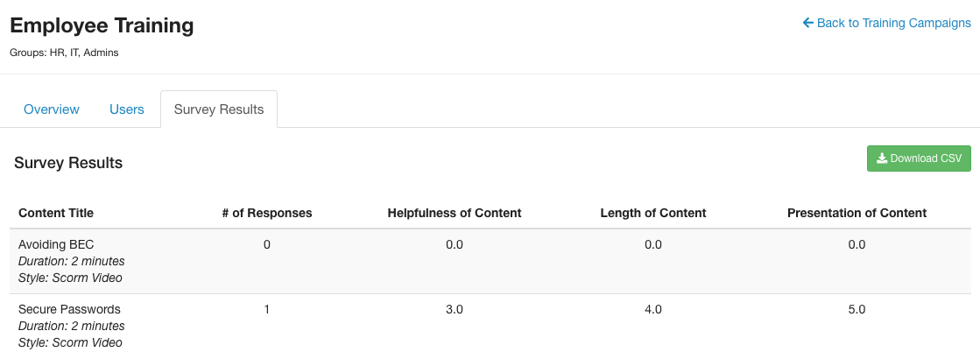Switch to the Users tab
980x352 pixels.
pos(127,109)
